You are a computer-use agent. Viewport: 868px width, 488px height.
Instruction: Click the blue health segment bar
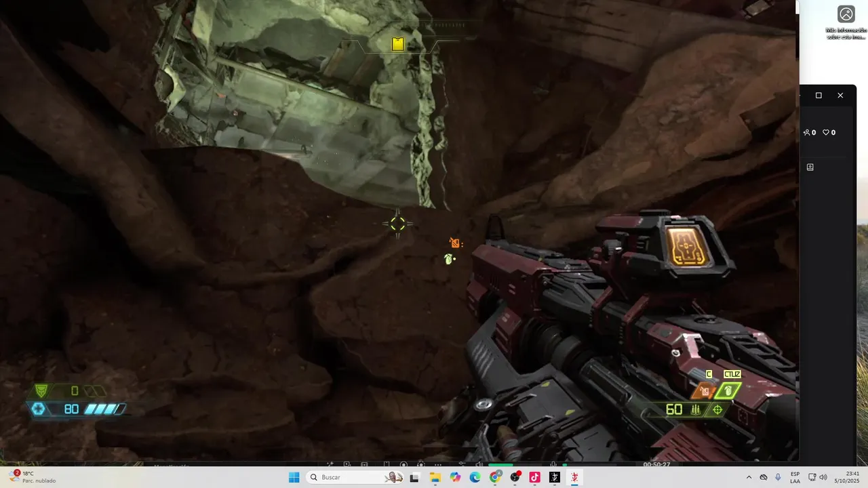[x=104, y=409]
